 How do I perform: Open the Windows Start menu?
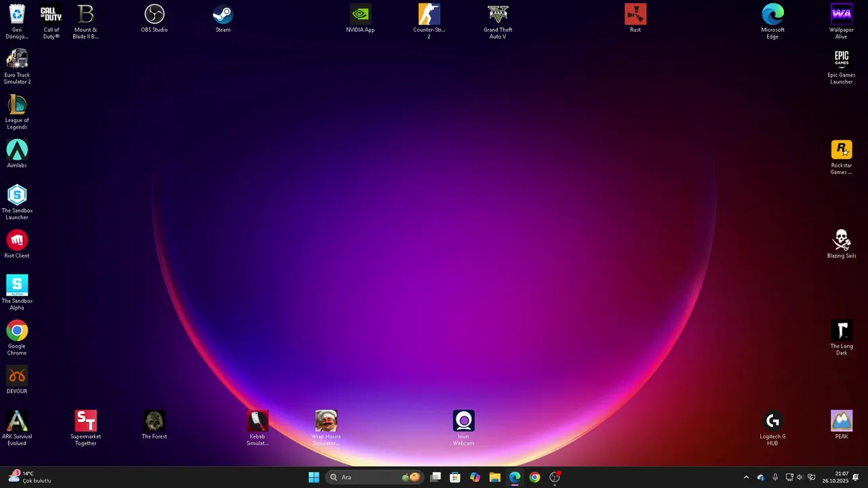click(314, 477)
